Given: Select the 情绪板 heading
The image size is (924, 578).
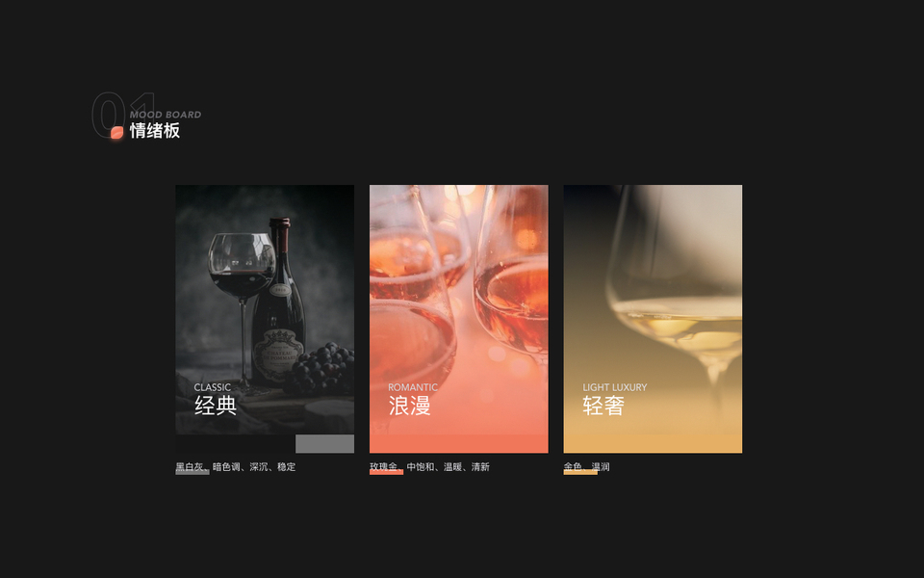Looking at the screenshot, I should pos(154,130).
